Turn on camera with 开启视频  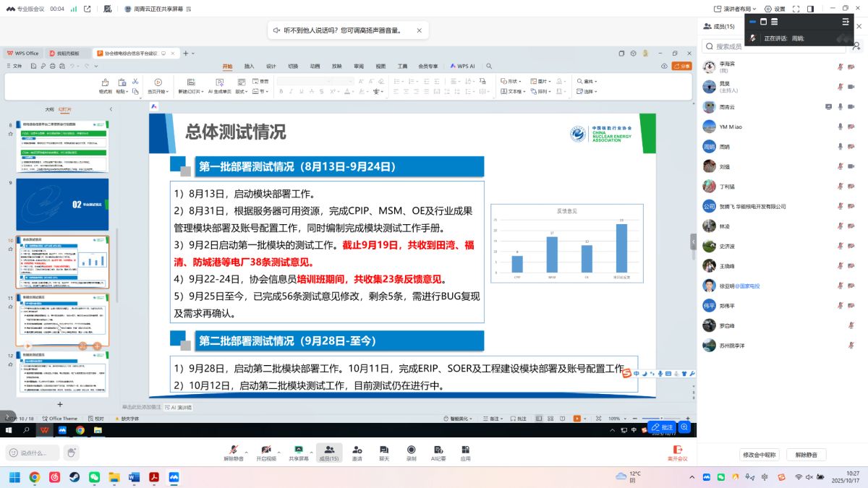click(x=265, y=452)
